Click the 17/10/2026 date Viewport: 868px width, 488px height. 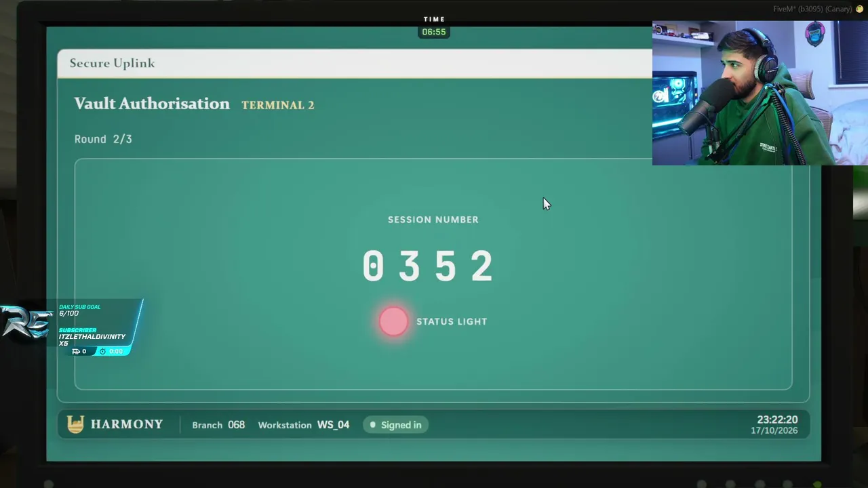(774, 430)
